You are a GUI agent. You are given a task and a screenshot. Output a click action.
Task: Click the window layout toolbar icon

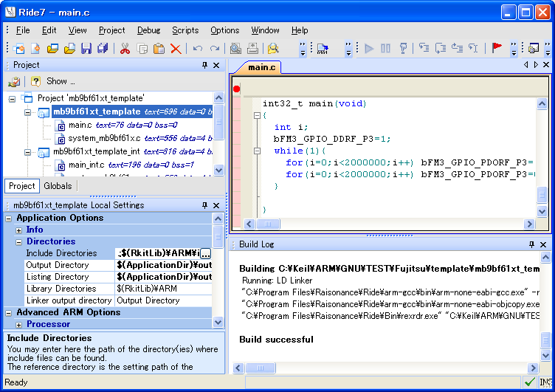click(534, 48)
